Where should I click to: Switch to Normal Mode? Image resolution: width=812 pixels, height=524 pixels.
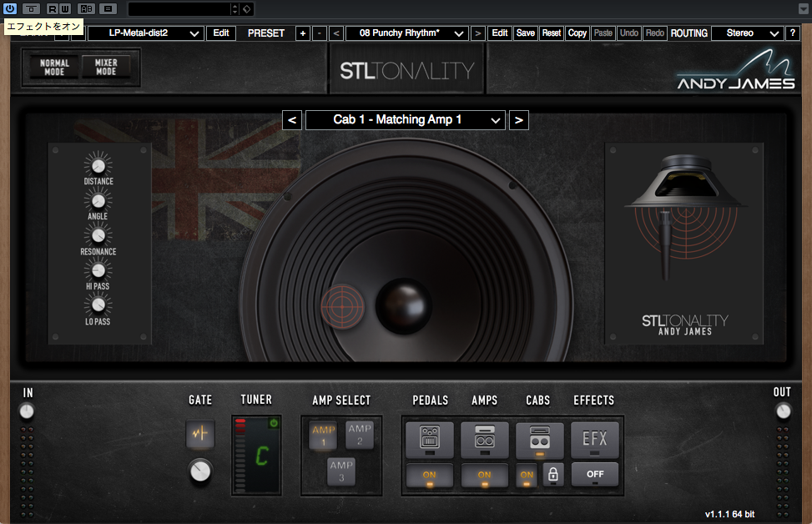point(54,68)
